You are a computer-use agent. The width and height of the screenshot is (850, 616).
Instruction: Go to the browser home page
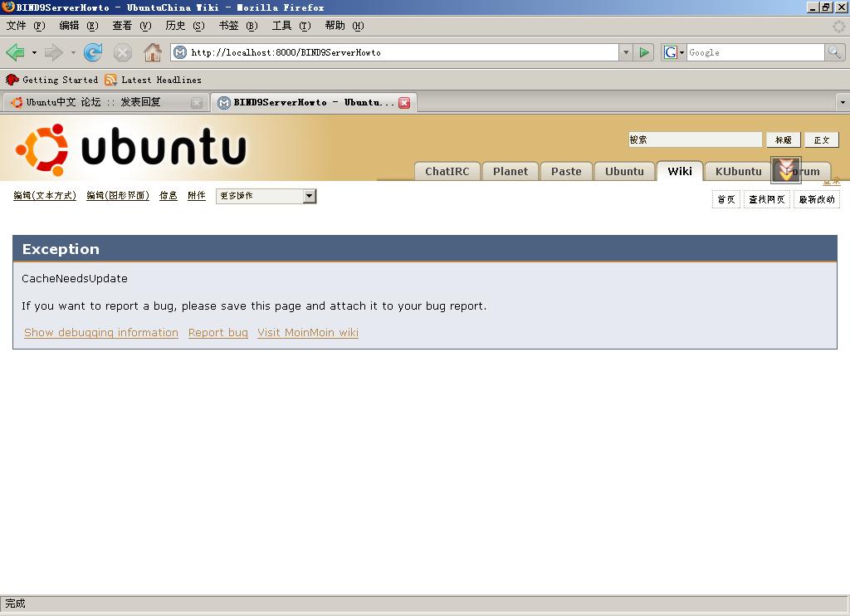pyautogui.click(x=153, y=52)
